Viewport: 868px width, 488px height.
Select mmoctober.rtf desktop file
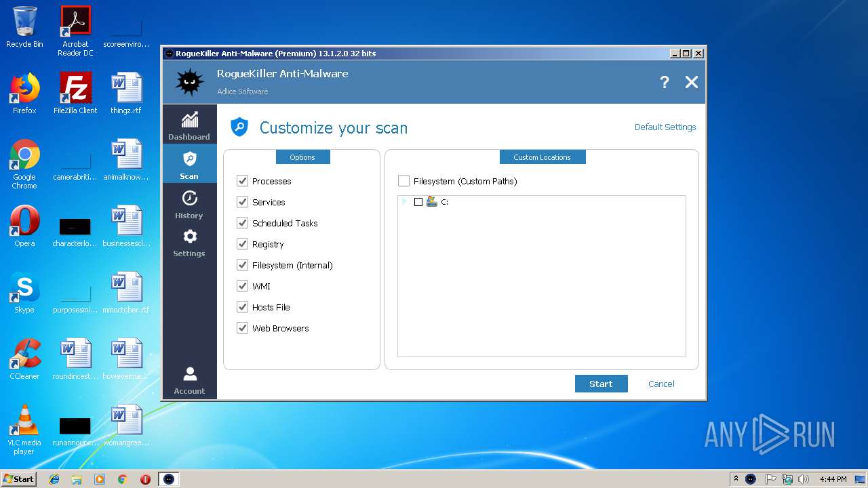coord(126,293)
